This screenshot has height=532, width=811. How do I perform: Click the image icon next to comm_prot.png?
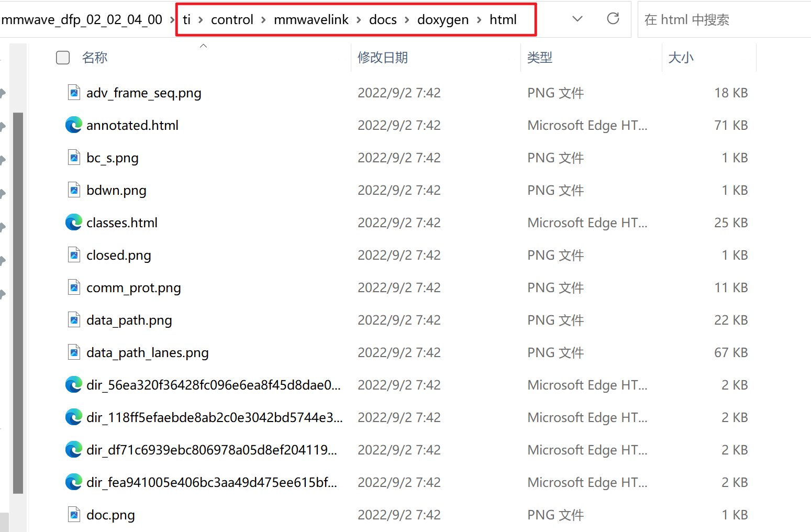pos(74,287)
